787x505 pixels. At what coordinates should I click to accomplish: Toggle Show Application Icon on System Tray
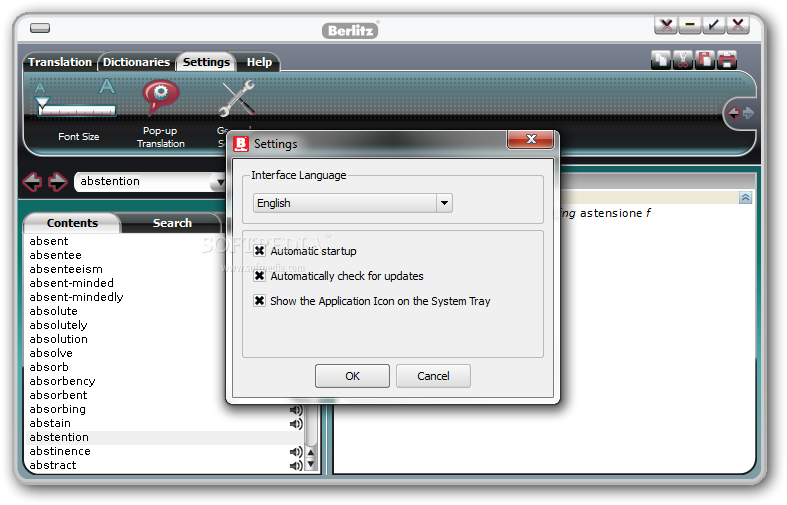coord(259,301)
